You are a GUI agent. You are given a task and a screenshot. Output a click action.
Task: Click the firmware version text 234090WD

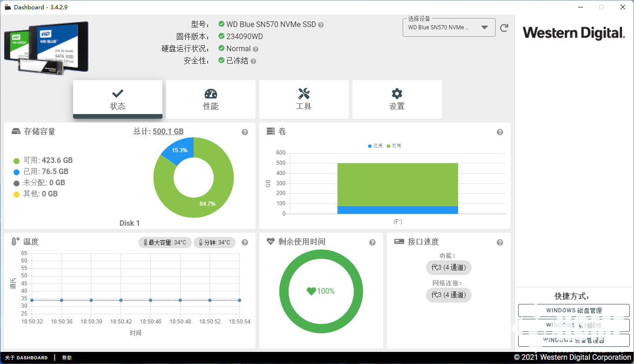tap(244, 36)
